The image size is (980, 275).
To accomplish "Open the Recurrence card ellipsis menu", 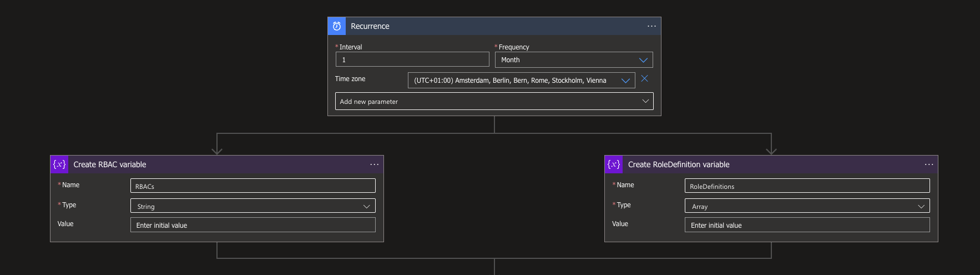I will point(651,26).
